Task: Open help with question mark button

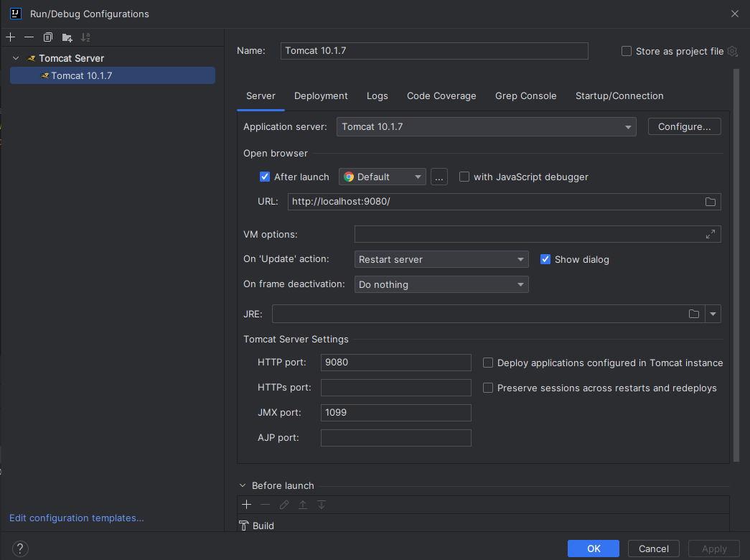Action: [20, 549]
